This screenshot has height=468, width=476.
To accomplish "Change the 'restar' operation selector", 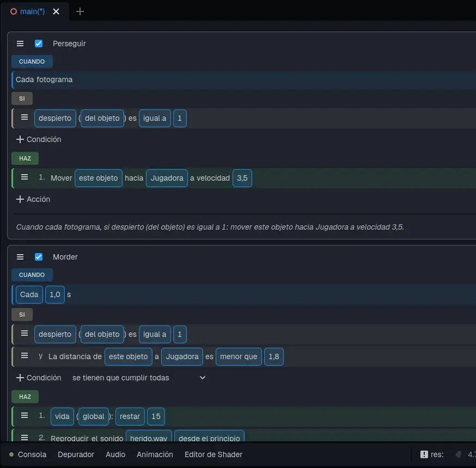I will pyautogui.click(x=130, y=416).
